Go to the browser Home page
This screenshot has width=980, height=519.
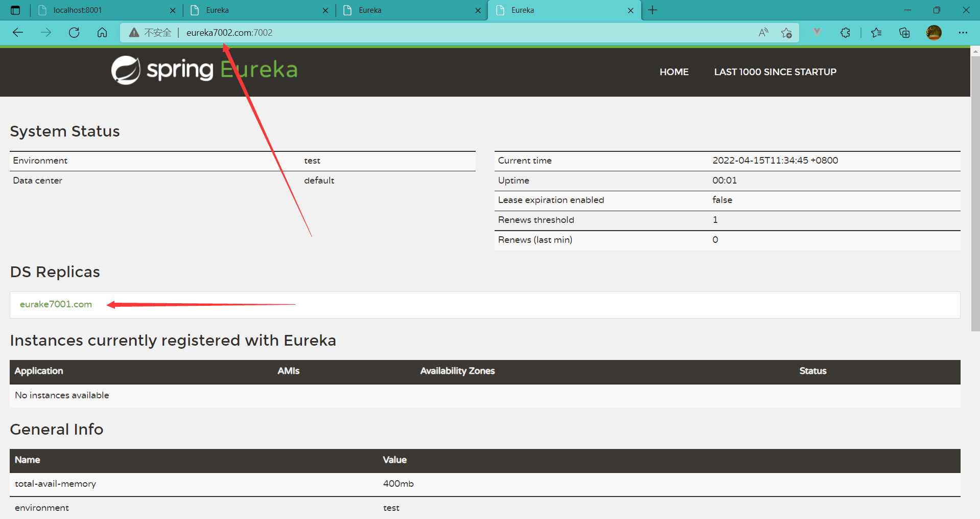point(102,33)
